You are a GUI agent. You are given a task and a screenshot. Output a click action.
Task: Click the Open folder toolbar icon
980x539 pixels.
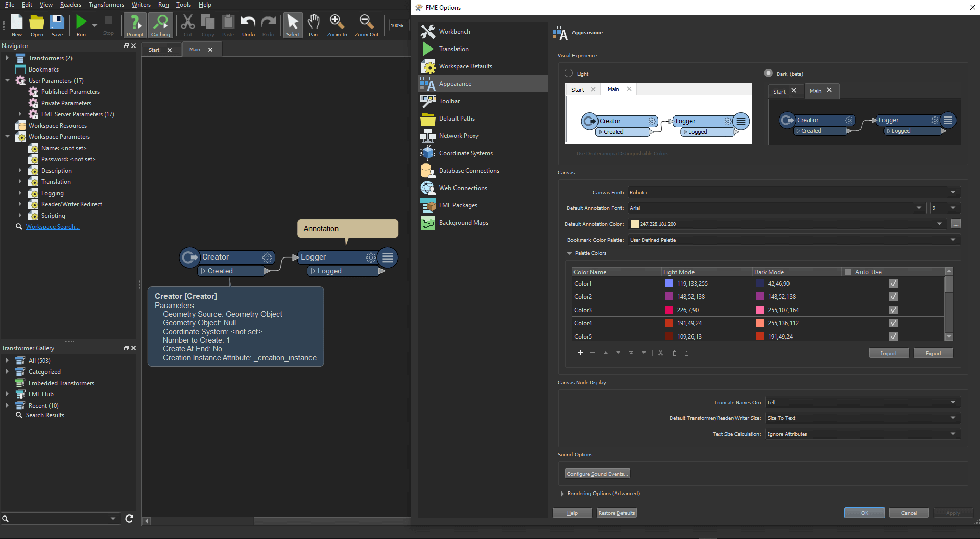[x=37, y=25]
